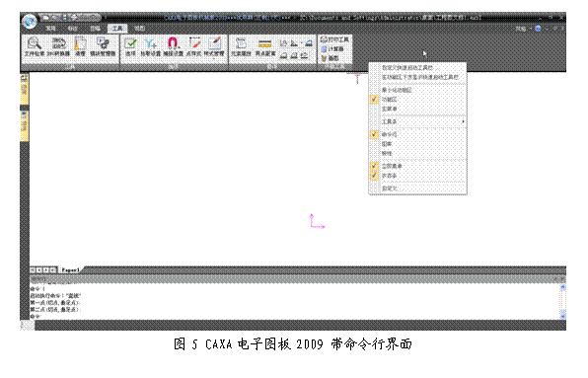Uncheck 功能区 in the context menu
This screenshot has width=588, height=378.
pyautogui.click(x=417, y=100)
